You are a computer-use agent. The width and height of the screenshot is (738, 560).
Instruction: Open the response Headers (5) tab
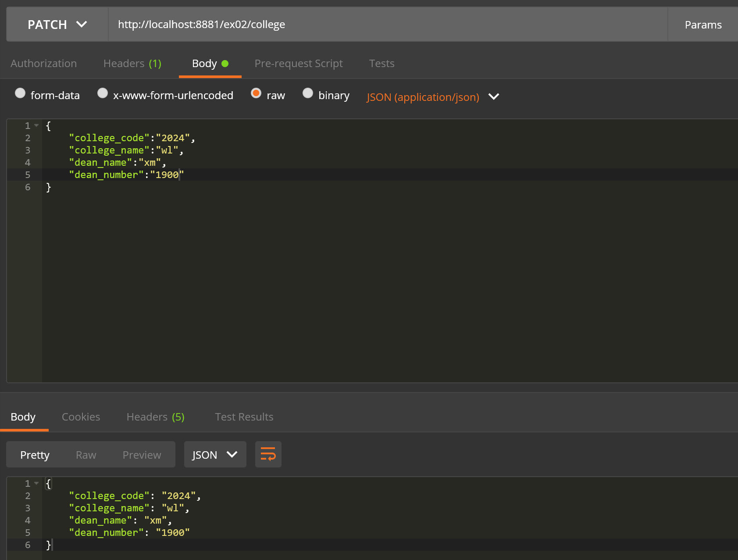click(x=155, y=417)
